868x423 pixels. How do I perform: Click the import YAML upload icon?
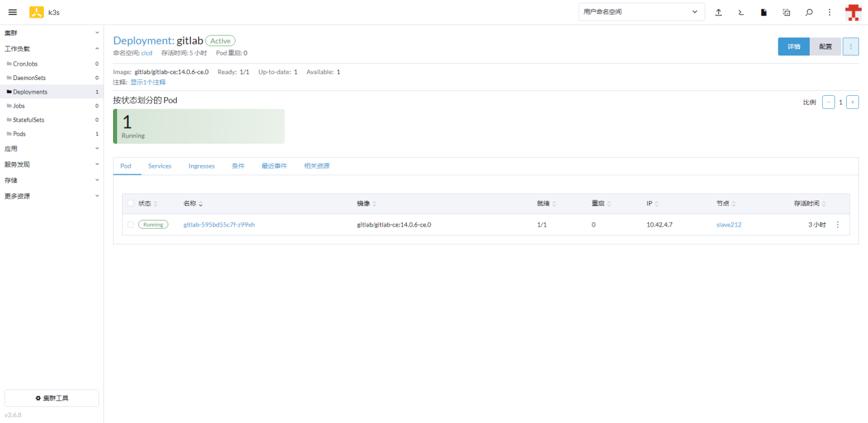pyautogui.click(x=719, y=12)
